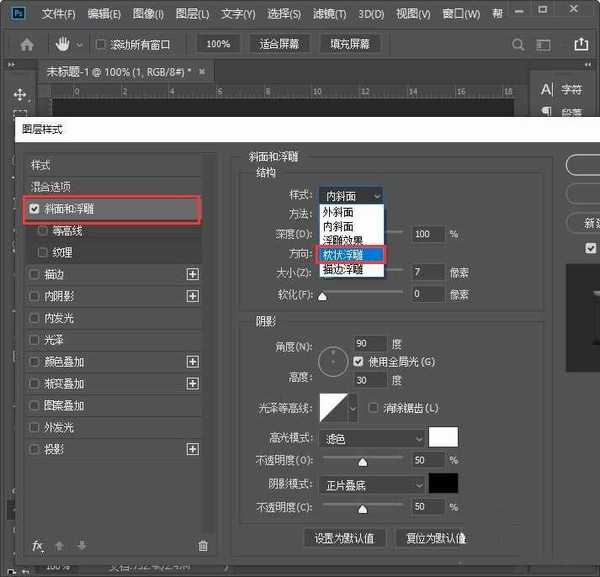Click the search magnifier icon
The image size is (600, 577).
click(x=517, y=45)
